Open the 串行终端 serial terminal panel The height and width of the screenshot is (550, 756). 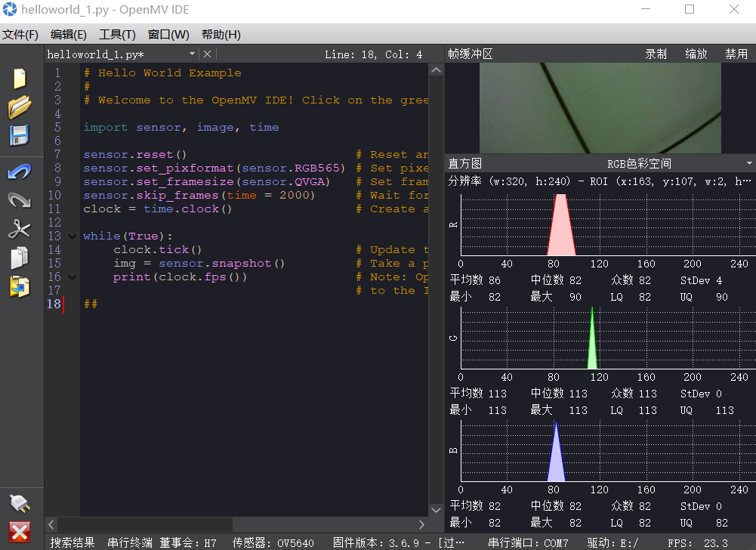130,542
